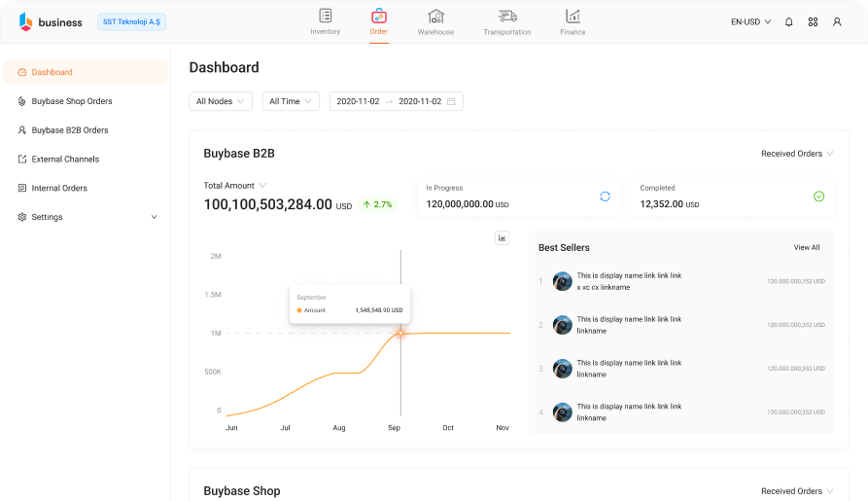Screen dimensions: 868x501
Task: Click the Buybase Shop Orders icon
Action: (22, 101)
